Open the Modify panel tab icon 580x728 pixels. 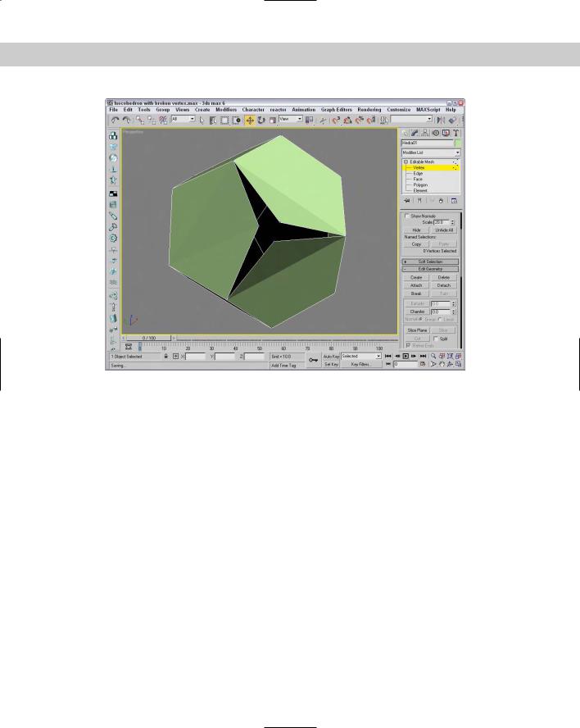415,133
